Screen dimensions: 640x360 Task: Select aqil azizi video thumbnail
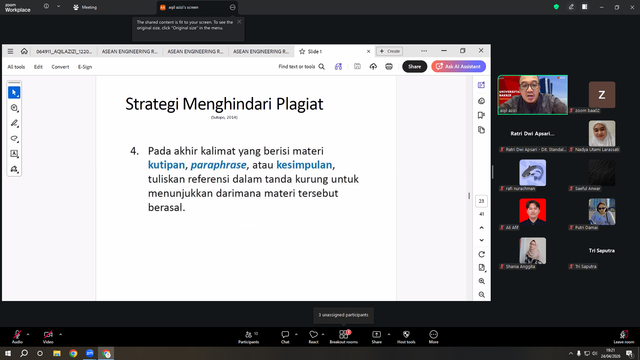(x=533, y=95)
